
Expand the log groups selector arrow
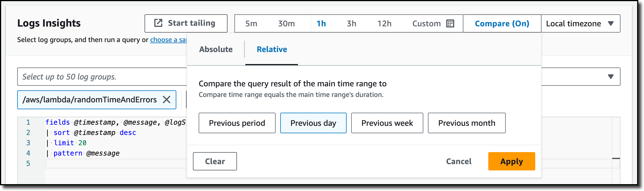611,77
